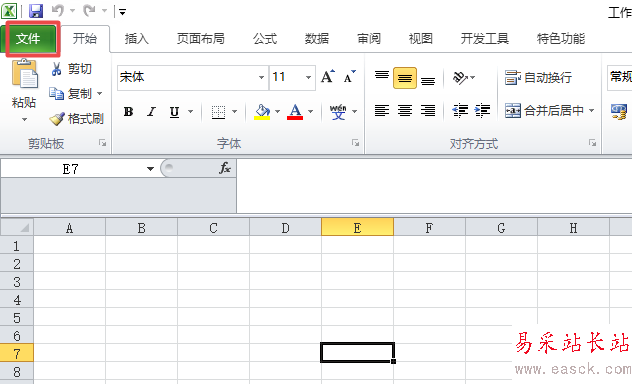Viewport: 632px width, 384px height.
Task: Open the 字体 dialog launcher
Action: click(x=355, y=143)
